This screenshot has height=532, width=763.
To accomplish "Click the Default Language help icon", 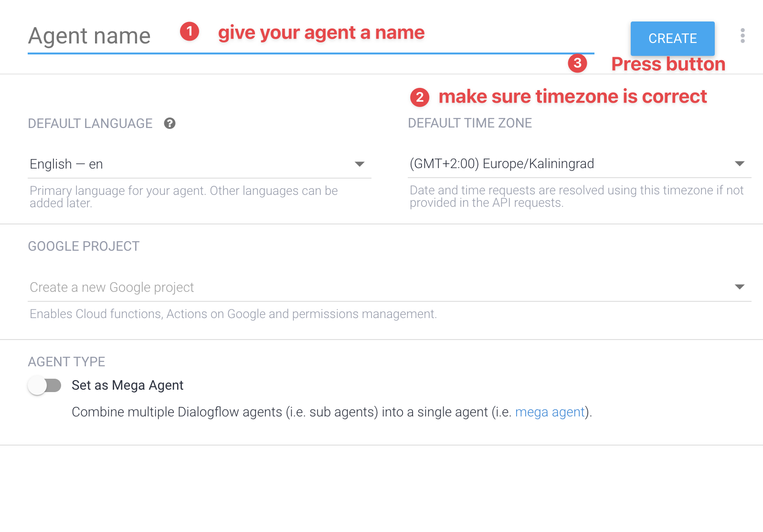I will [x=170, y=124].
